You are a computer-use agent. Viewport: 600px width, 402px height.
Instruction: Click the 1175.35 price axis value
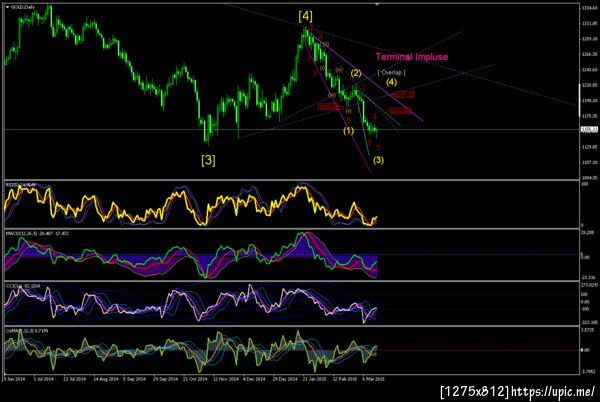pos(589,116)
